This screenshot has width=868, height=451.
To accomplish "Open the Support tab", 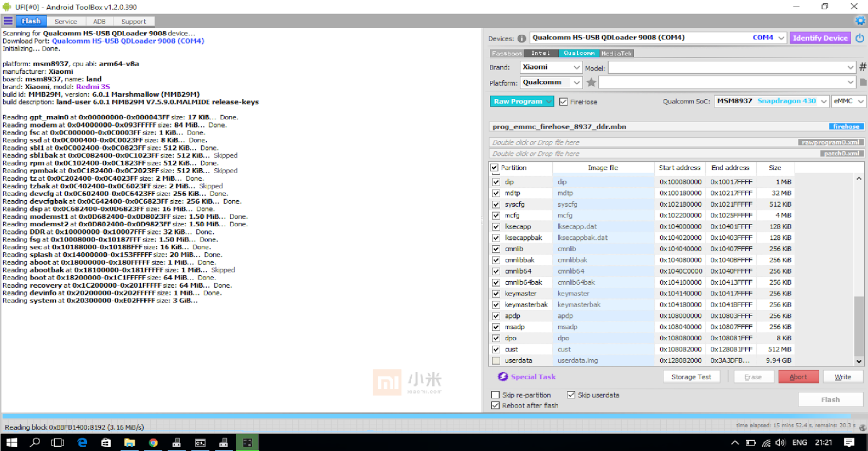I will tap(133, 21).
